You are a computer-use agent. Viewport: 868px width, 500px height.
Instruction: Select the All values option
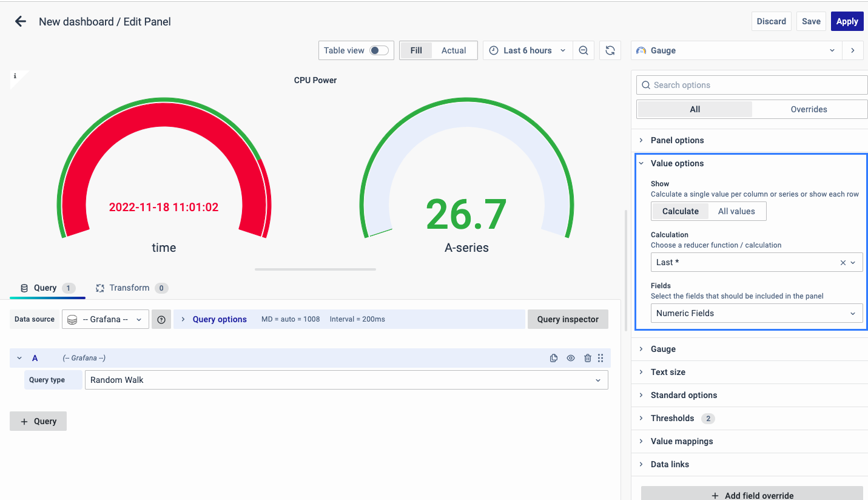pyautogui.click(x=736, y=211)
